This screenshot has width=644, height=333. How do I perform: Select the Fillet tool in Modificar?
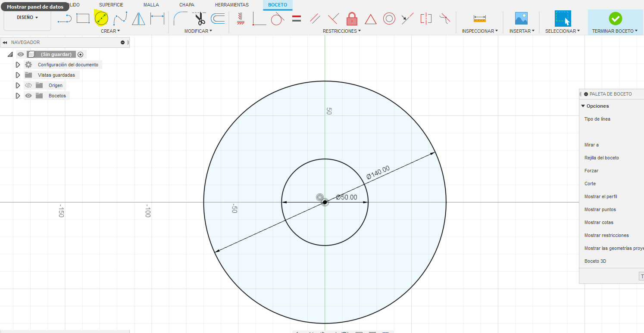click(180, 19)
